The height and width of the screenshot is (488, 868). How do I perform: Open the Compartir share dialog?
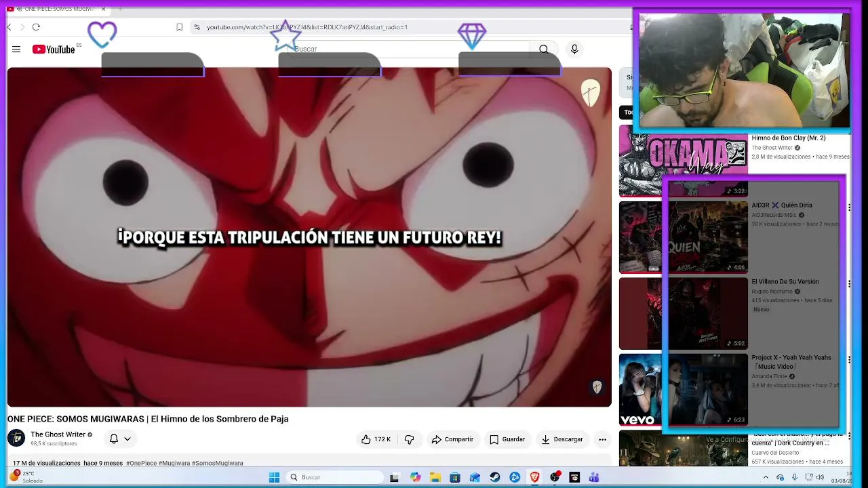452,439
